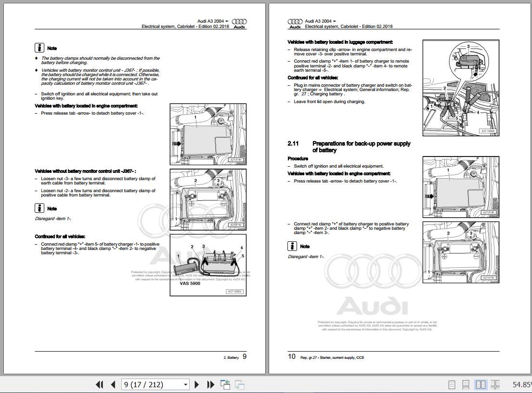This screenshot has height=393, width=532.
Task: Click the 'Procedure' subheading on page 10
Action: tap(298, 158)
